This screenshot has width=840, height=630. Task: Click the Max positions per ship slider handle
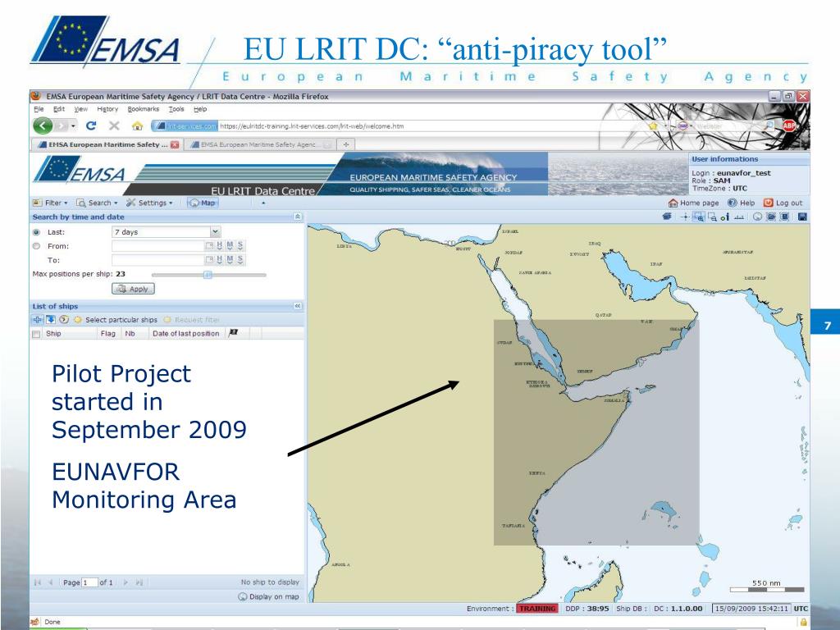click(208, 274)
